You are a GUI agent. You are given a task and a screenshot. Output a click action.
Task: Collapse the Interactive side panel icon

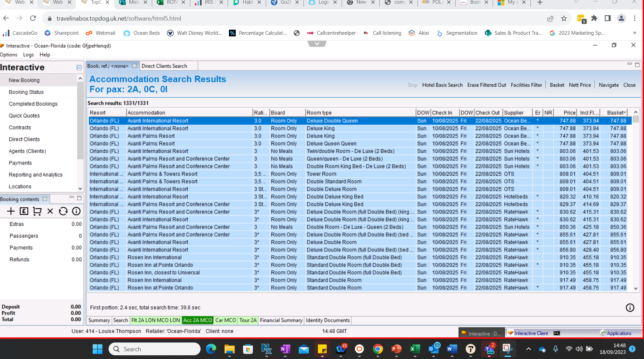tap(79, 68)
